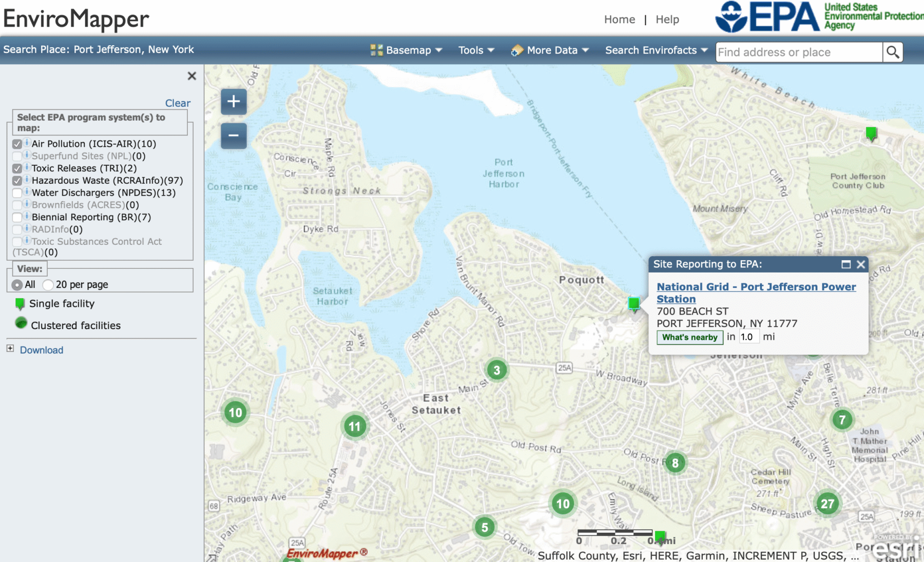The image size is (924, 562).
Task: Click the What's nearby button
Action: 689,337
